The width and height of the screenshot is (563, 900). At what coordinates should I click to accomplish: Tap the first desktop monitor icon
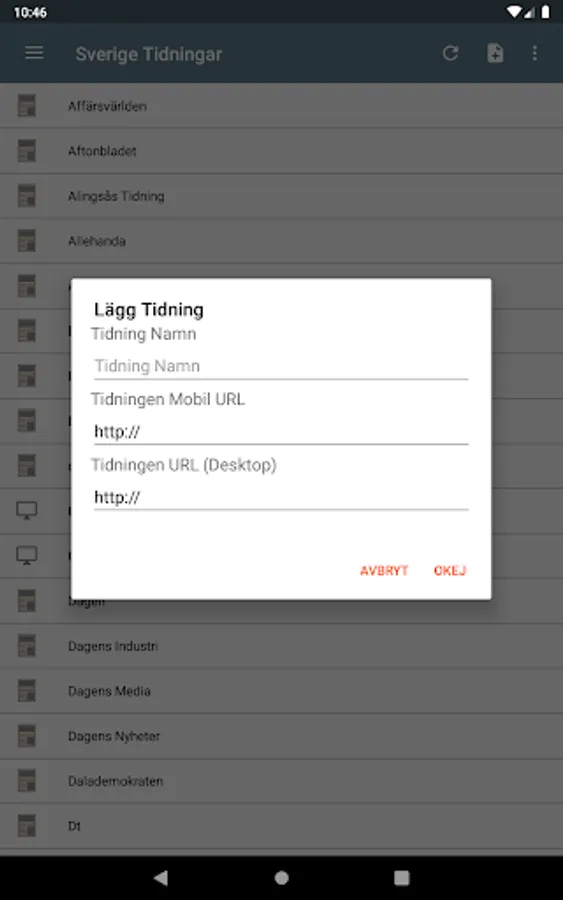click(x=26, y=510)
